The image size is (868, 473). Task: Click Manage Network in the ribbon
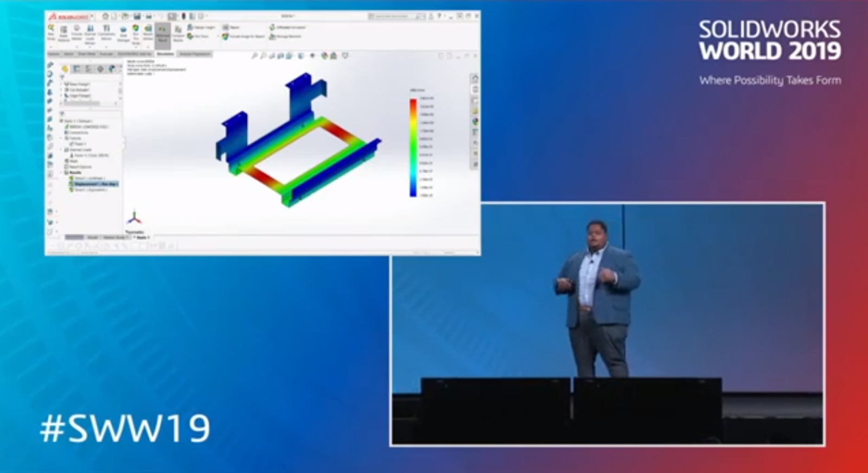tap(285, 36)
